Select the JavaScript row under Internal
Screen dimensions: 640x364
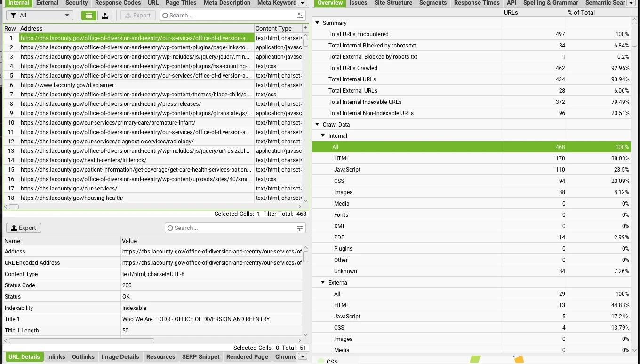[471, 170]
